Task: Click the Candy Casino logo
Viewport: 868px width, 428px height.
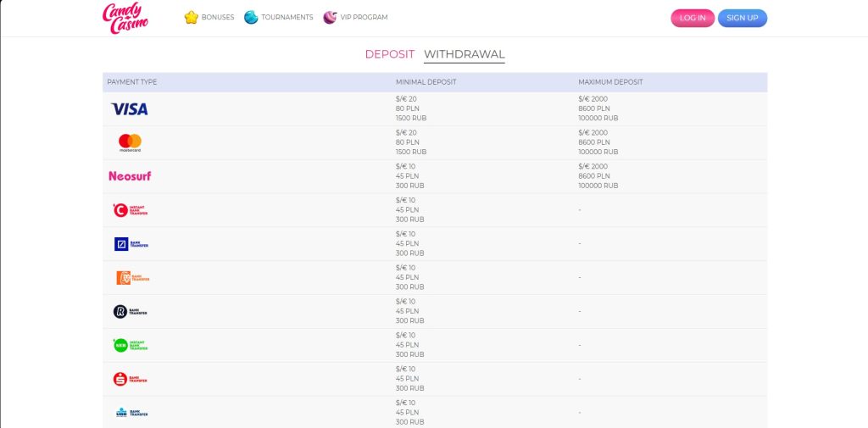Action: click(125, 18)
